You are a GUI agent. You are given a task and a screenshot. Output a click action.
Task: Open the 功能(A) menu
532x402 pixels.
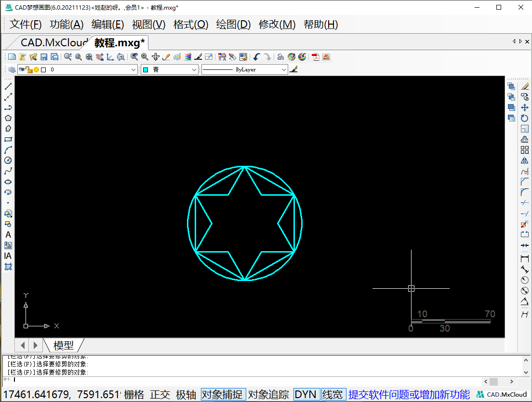[66, 25]
